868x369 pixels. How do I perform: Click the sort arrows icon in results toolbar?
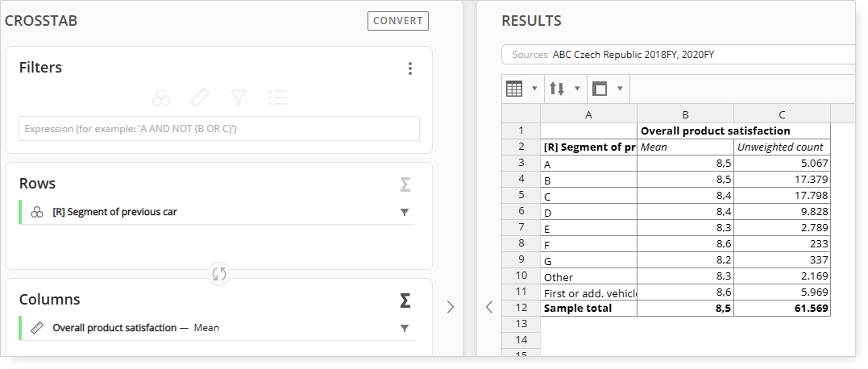pyautogui.click(x=557, y=89)
